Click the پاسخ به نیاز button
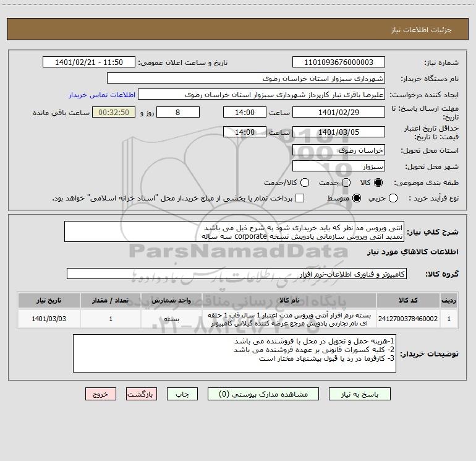This screenshot has width=476, height=461. click(360, 394)
